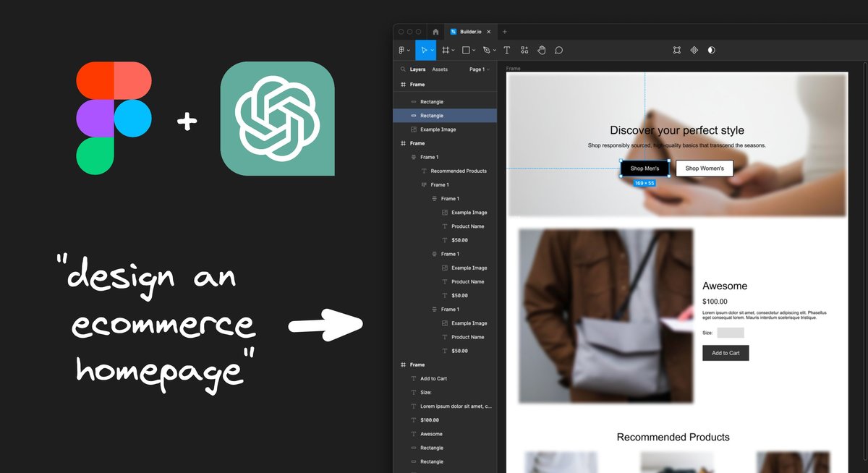
Task: Open the shape tool dropdown chevron
Action: click(474, 50)
